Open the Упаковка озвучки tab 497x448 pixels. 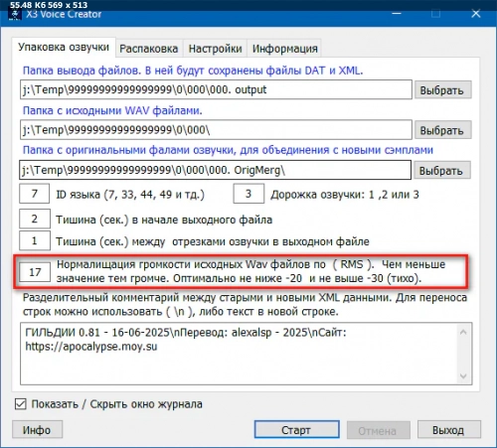click(x=64, y=47)
